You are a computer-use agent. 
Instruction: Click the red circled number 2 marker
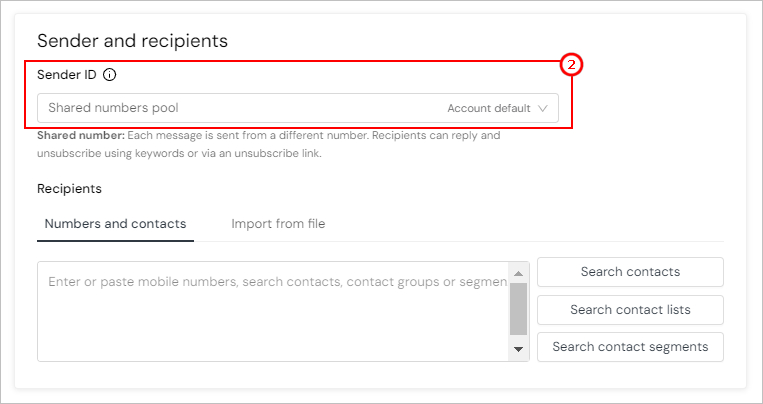571,65
